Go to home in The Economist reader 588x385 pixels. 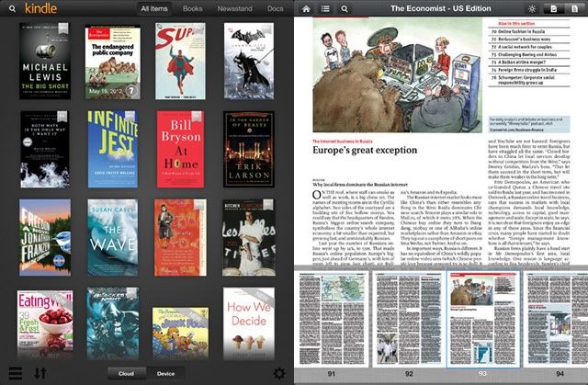[307, 8]
